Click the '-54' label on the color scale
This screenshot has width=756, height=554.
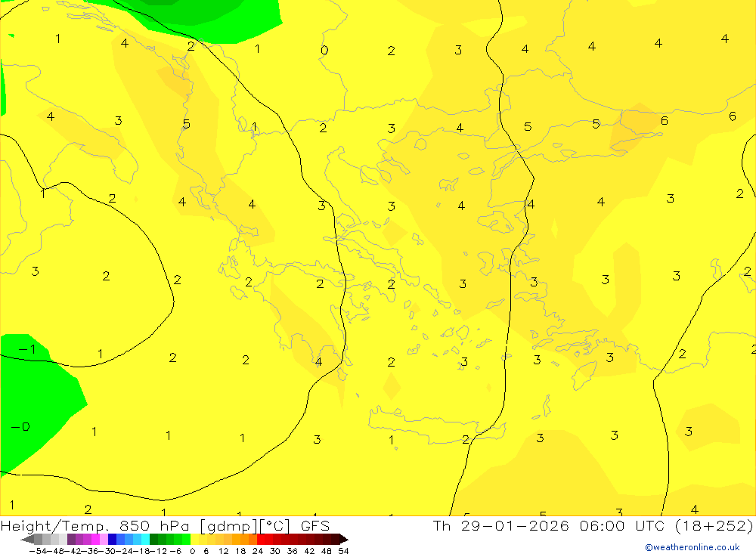[x=37, y=551]
